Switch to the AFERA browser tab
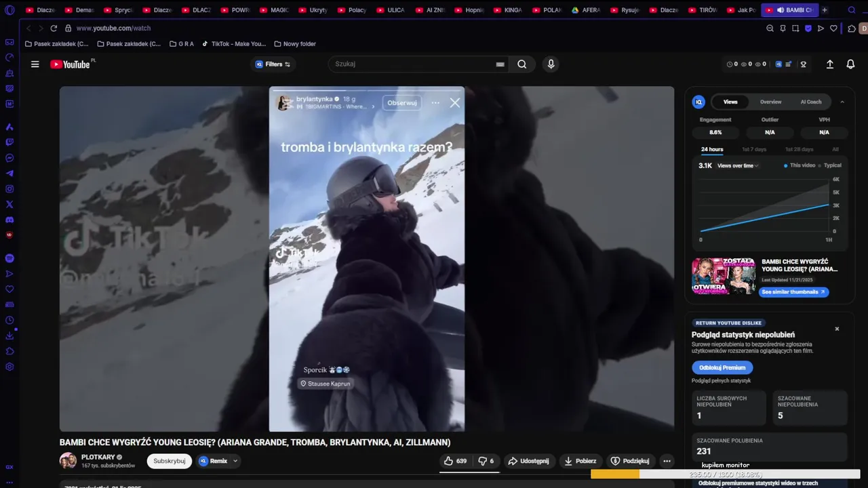Image resolution: width=868 pixels, height=488 pixels. 587,10
